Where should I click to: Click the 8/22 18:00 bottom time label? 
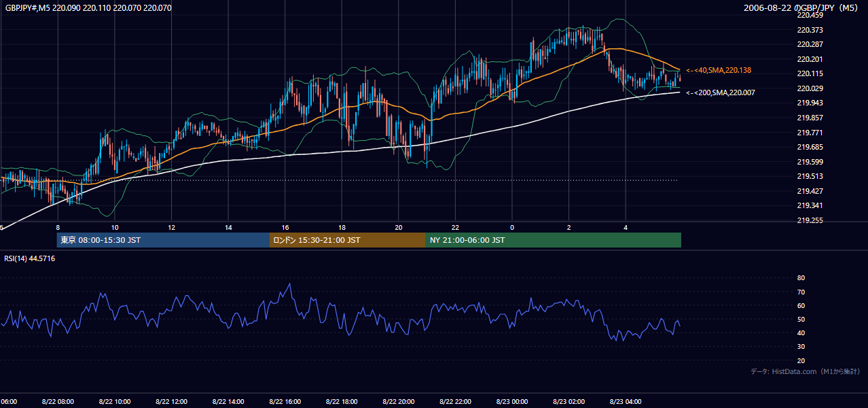click(x=342, y=402)
